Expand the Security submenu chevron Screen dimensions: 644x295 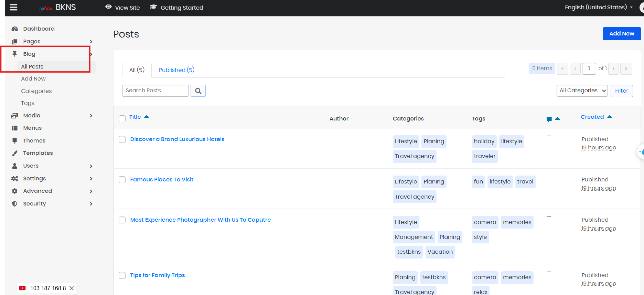[x=91, y=204]
